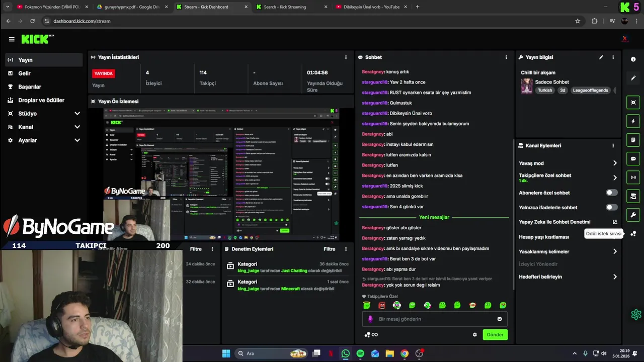
Task: Open Spotify from taskbar
Action: click(x=360, y=353)
